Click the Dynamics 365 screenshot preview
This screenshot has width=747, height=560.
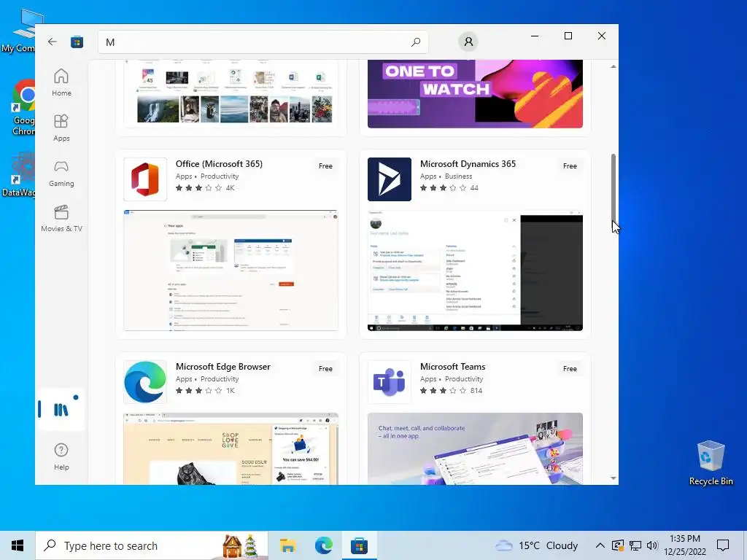[x=475, y=270]
